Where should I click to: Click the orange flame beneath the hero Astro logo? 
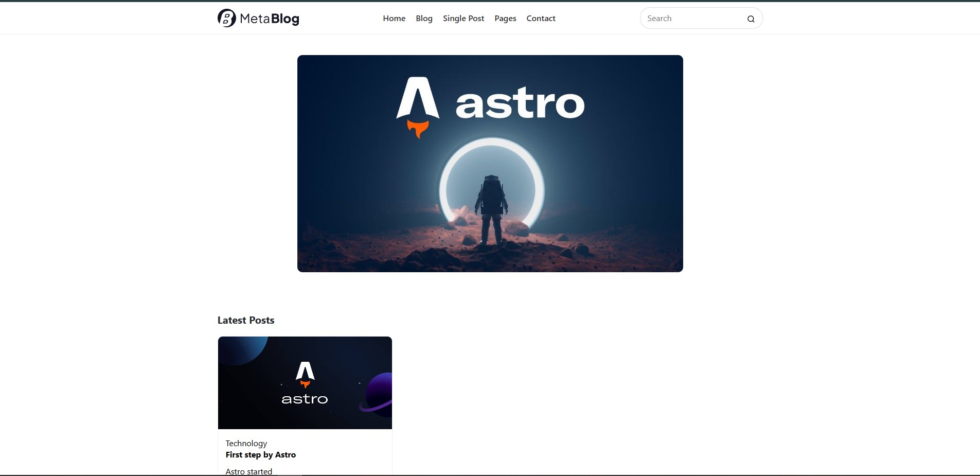click(x=418, y=128)
